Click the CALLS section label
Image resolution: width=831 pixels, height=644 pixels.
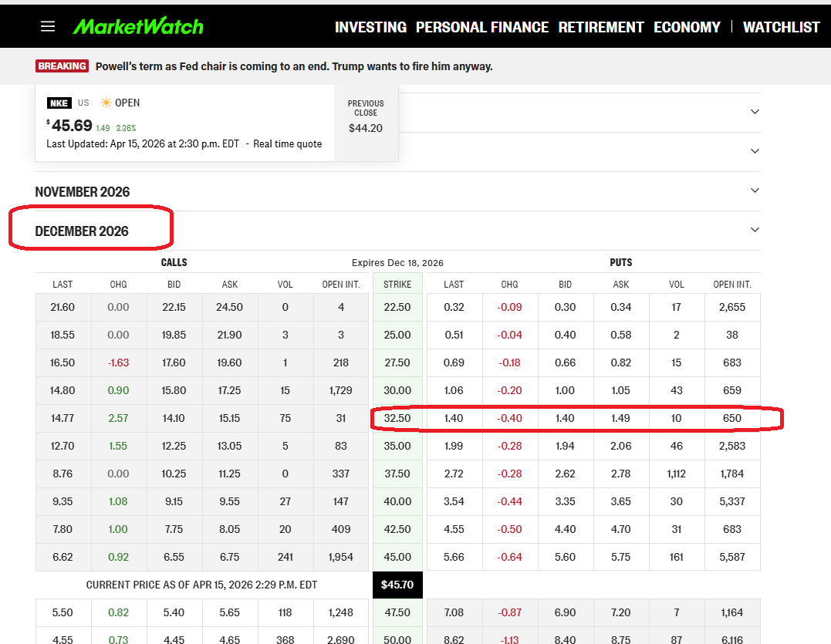coord(174,263)
